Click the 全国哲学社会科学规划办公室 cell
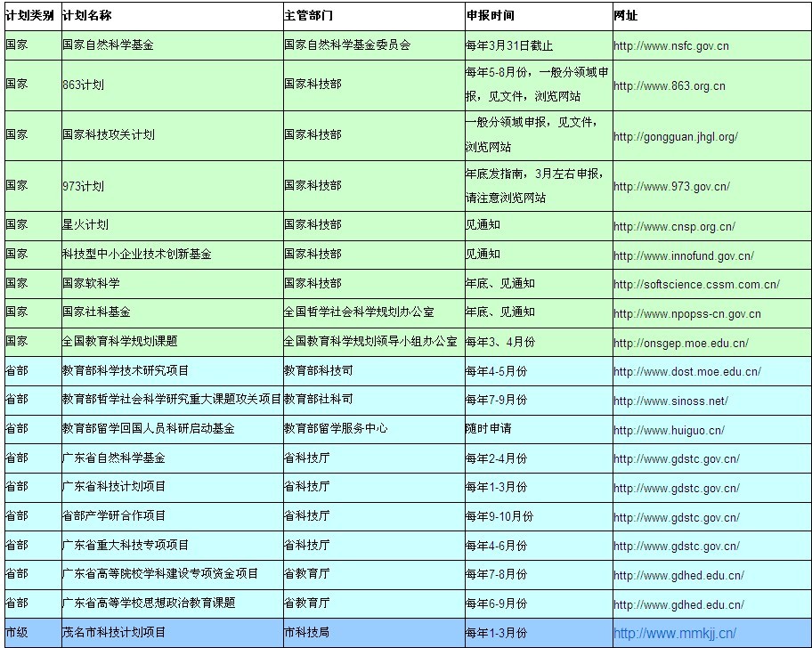Screen dimensions: 812x648 click(374, 312)
